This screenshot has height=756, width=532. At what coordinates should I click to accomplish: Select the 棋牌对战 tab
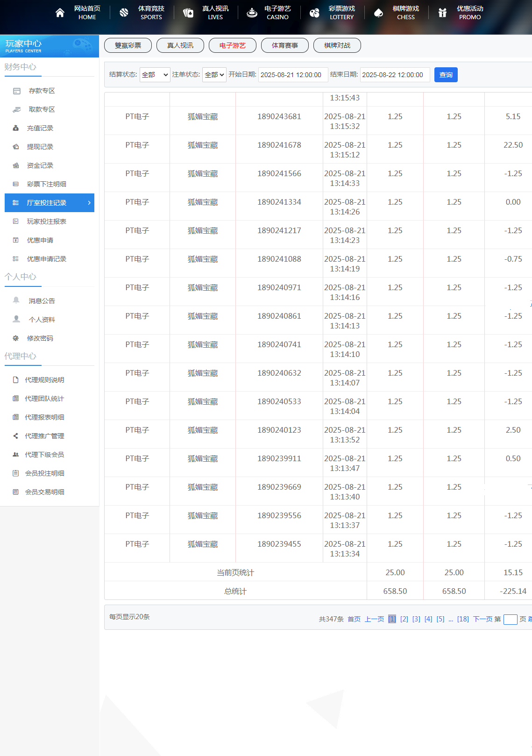click(x=337, y=45)
